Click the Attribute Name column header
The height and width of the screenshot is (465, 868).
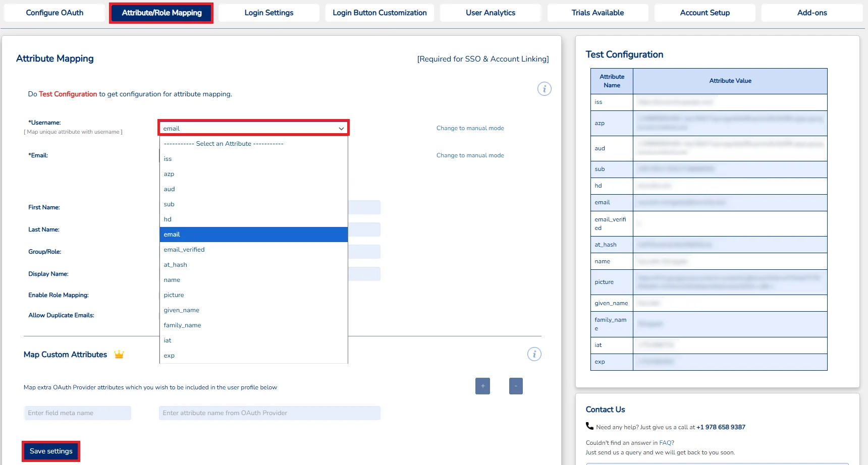coord(612,81)
